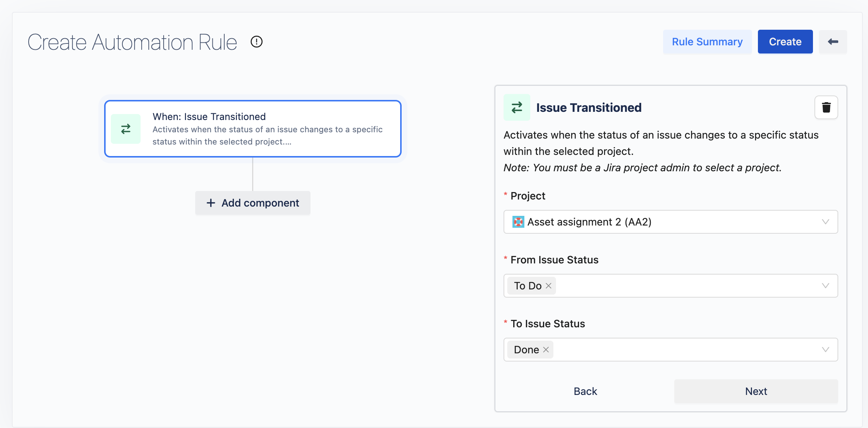The height and width of the screenshot is (428, 868).
Task: Click transition arrows icon in trigger card
Action: [x=126, y=129]
